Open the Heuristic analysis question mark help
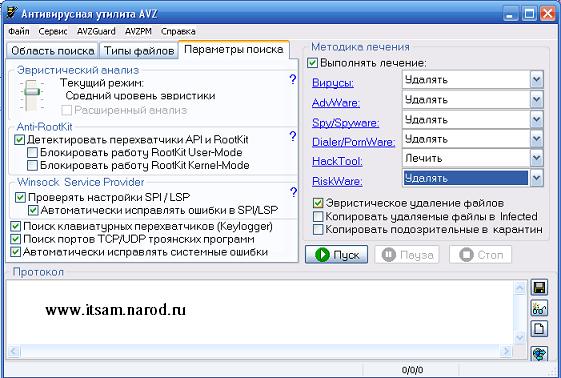Screen dimensions: 561x378 [x=293, y=79]
